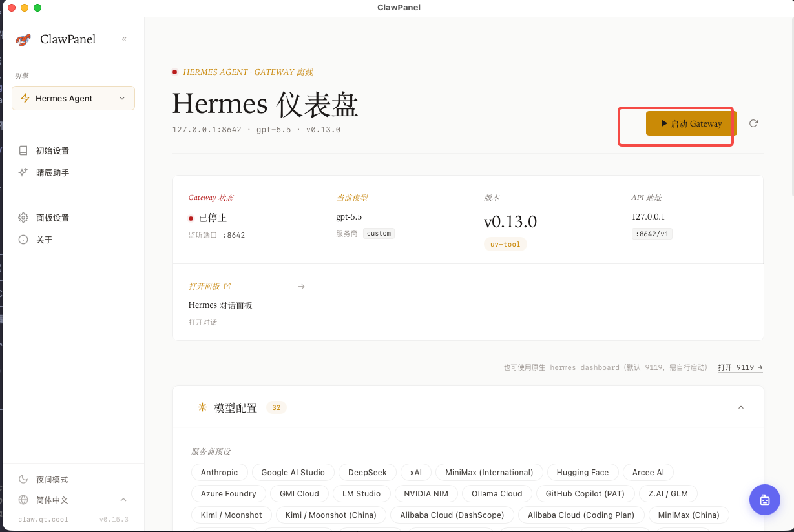
Task: Click the sparkle icon next to 晴辰助手
Action: pyautogui.click(x=23, y=172)
